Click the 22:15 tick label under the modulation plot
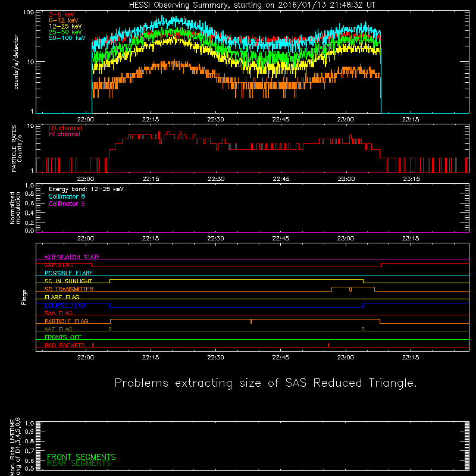The height and width of the screenshot is (476, 476). click(151, 239)
